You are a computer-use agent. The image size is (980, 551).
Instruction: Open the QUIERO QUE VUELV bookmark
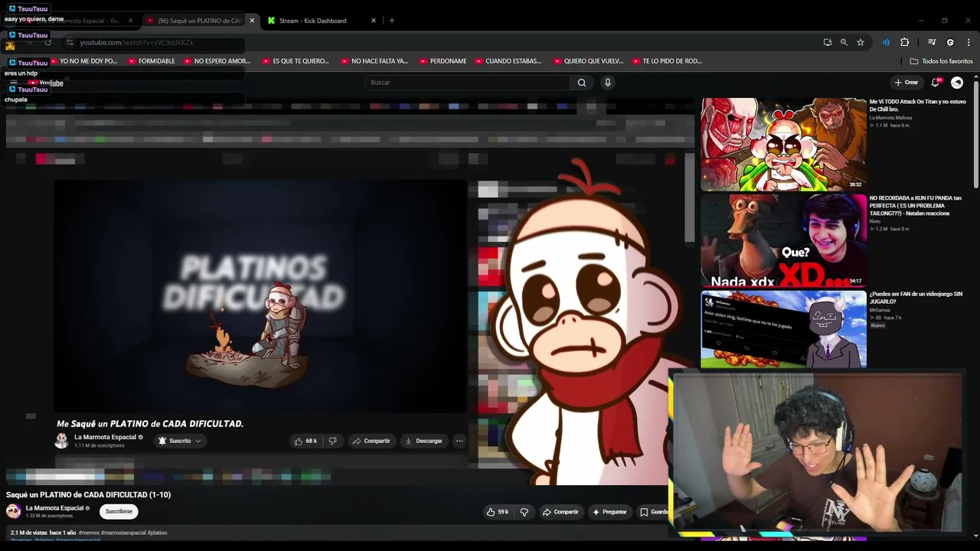588,61
